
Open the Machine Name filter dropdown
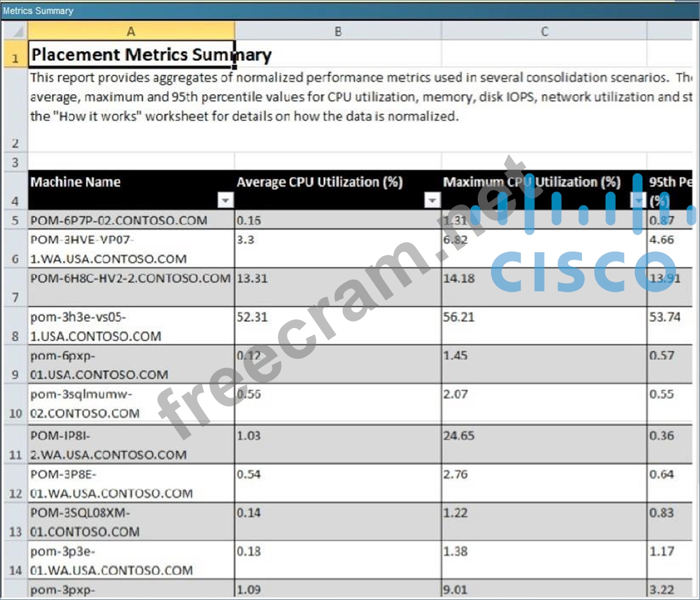pyautogui.click(x=225, y=201)
